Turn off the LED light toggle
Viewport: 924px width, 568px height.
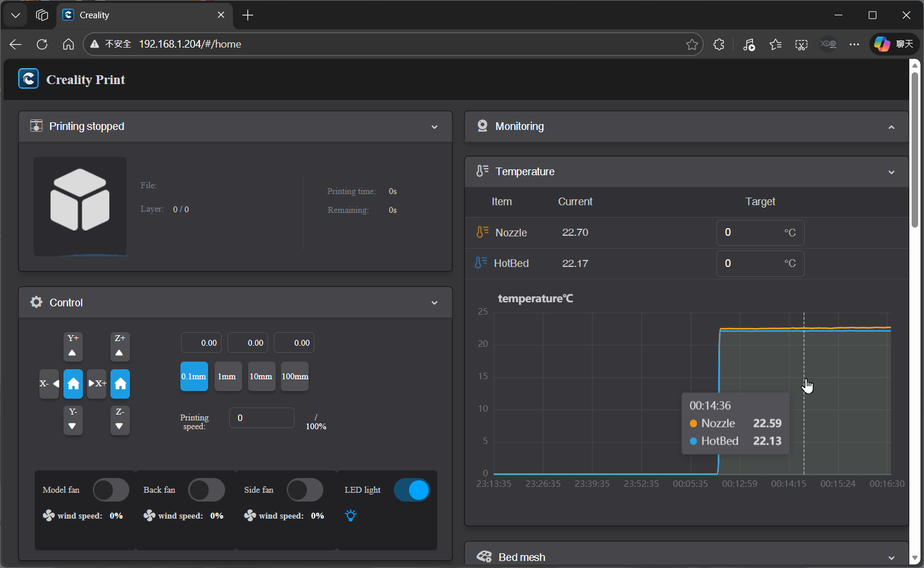click(x=411, y=490)
